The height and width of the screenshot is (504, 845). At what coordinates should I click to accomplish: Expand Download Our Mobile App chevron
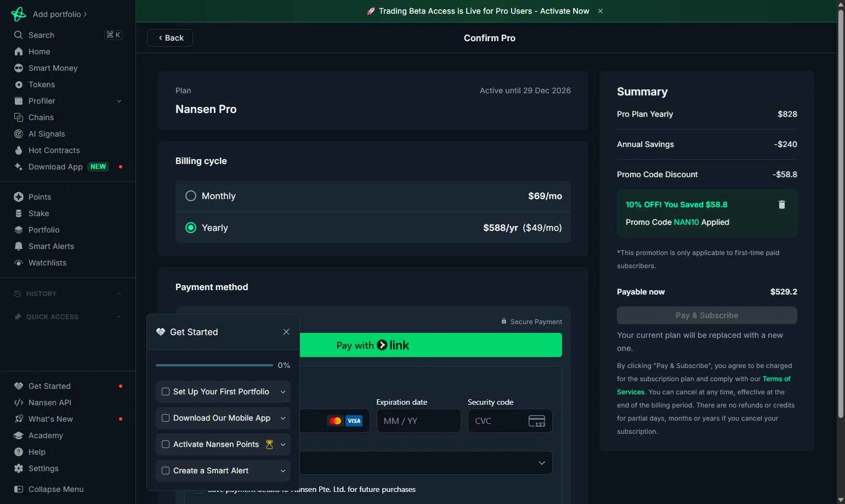(283, 418)
